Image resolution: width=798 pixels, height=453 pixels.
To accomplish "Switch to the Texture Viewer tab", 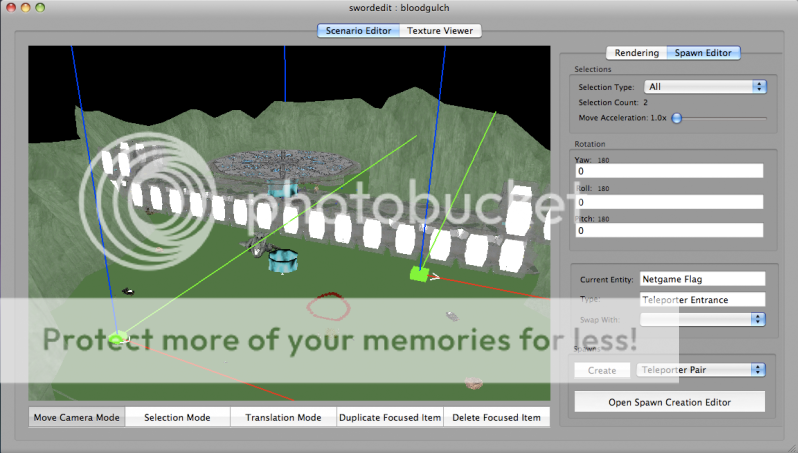I will (440, 31).
